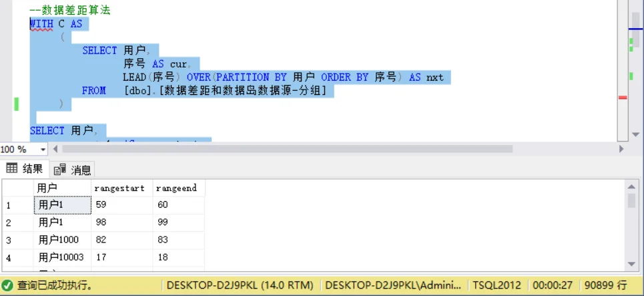Click the 用户1000 cell

coord(62,240)
